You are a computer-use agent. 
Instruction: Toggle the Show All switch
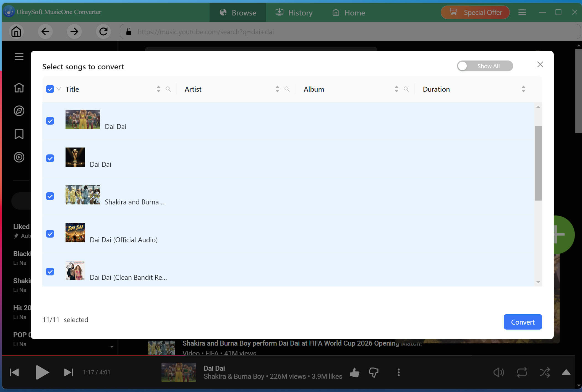[x=485, y=66]
